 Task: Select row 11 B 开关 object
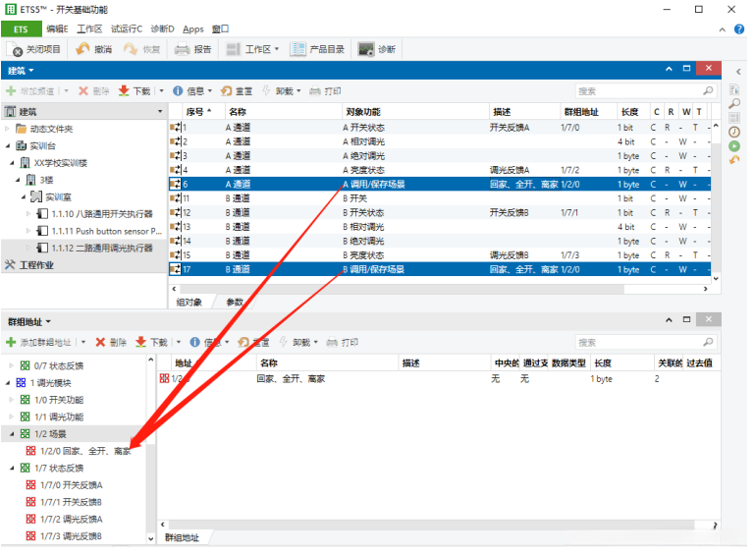pyautogui.click(x=440, y=198)
